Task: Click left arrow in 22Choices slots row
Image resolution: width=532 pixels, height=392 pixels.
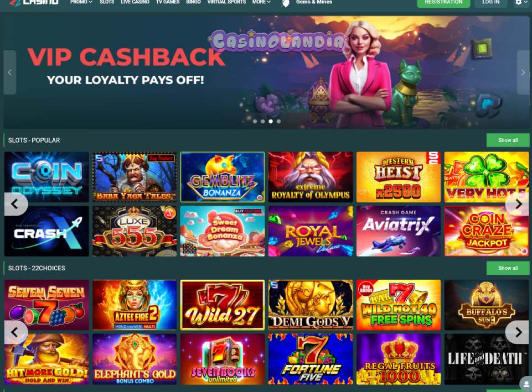Action: click(15, 332)
